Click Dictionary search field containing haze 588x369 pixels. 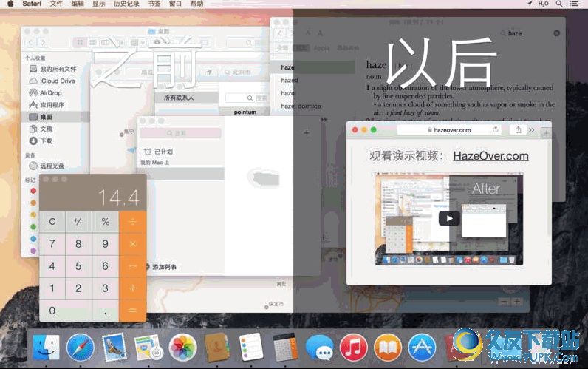click(530, 33)
